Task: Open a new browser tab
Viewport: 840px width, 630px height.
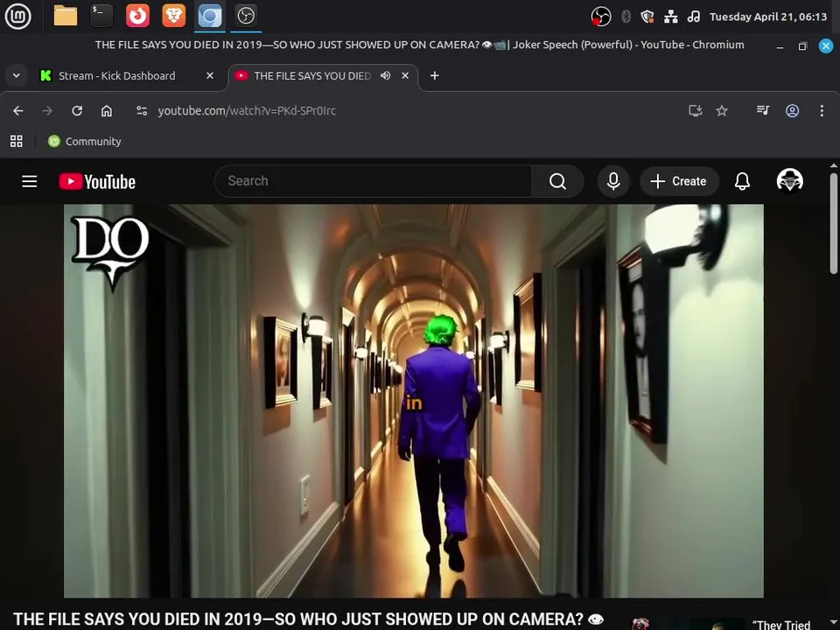Action: [435, 75]
